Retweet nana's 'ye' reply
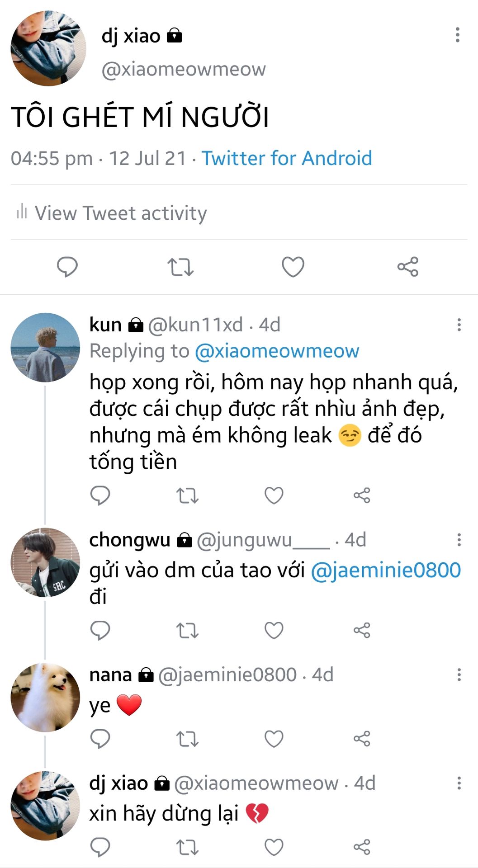 point(187,739)
